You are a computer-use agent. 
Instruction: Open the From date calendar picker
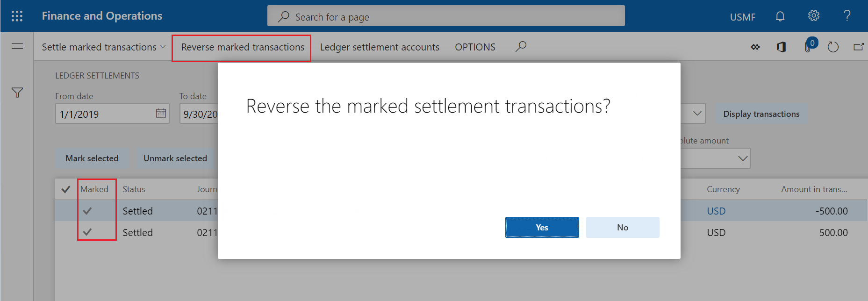coord(161,114)
